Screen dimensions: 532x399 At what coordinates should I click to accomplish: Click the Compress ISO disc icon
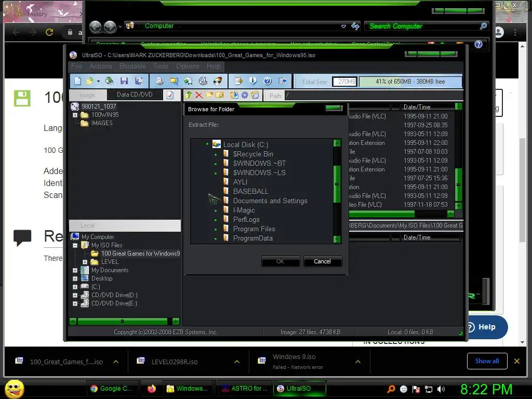(188, 81)
